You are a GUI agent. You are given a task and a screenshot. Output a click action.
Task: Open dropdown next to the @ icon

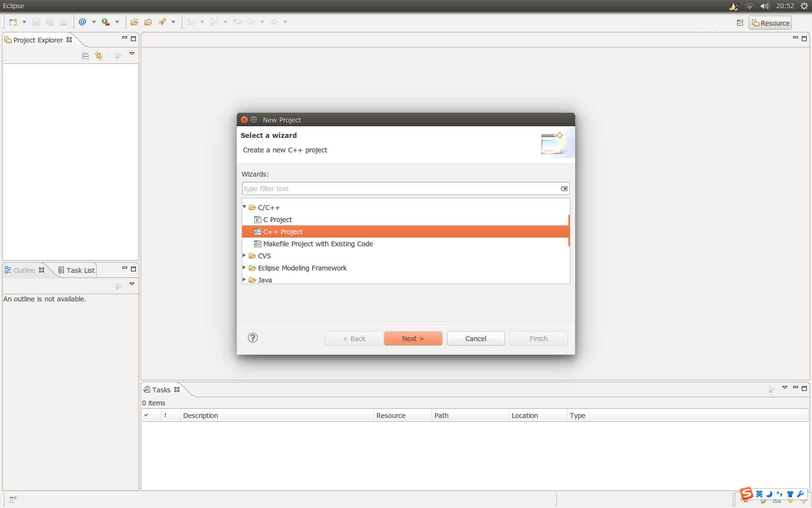(94, 22)
